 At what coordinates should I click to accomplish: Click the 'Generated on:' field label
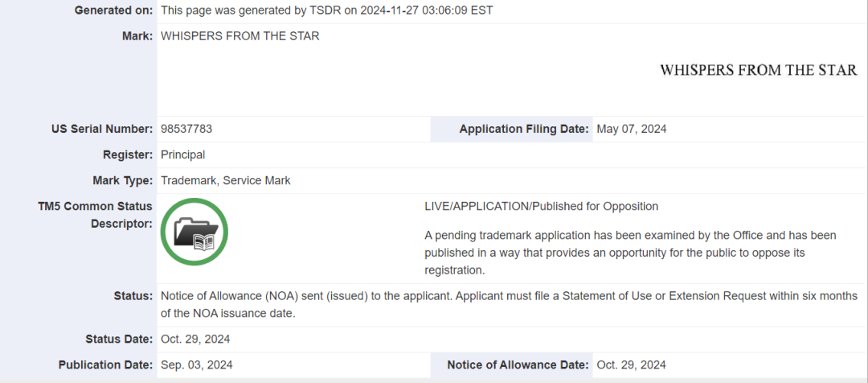[x=113, y=10]
